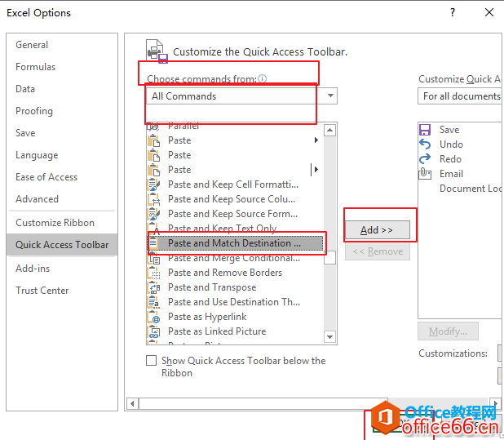
Task: Open the For all documents dropdown
Action: coord(461,96)
